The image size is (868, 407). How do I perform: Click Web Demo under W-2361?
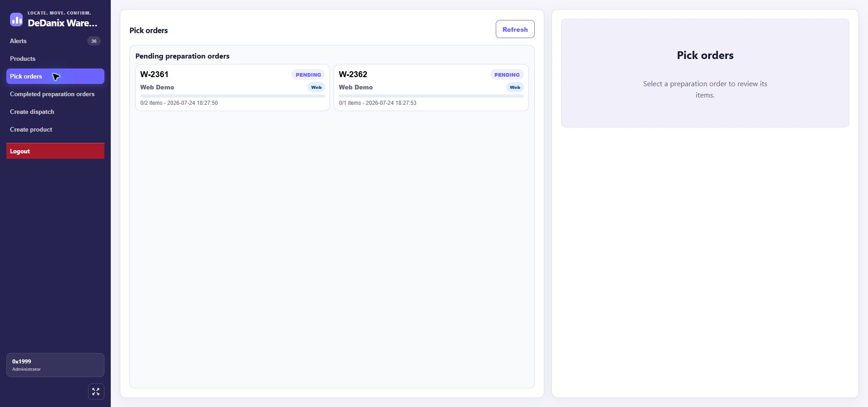click(157, 87)
